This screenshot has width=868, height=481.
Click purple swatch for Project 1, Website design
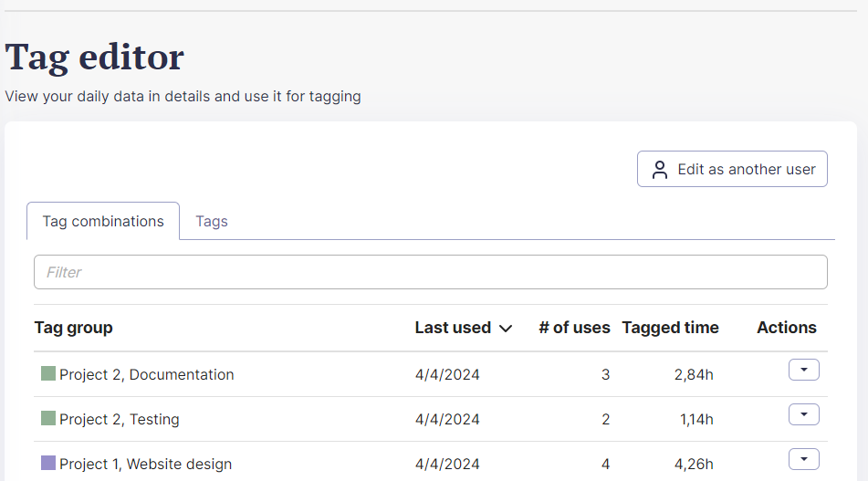pyautogui.click(x=48, y=463)
